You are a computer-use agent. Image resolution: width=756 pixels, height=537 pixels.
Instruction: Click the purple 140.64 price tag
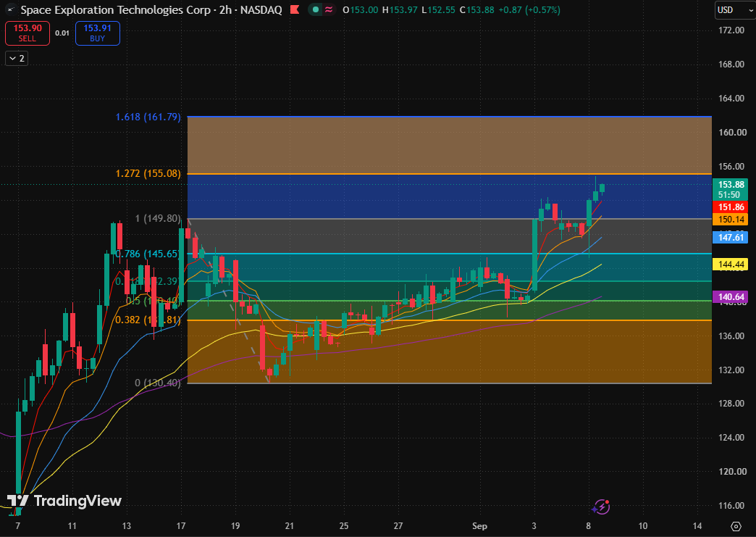tap(731, 296)
